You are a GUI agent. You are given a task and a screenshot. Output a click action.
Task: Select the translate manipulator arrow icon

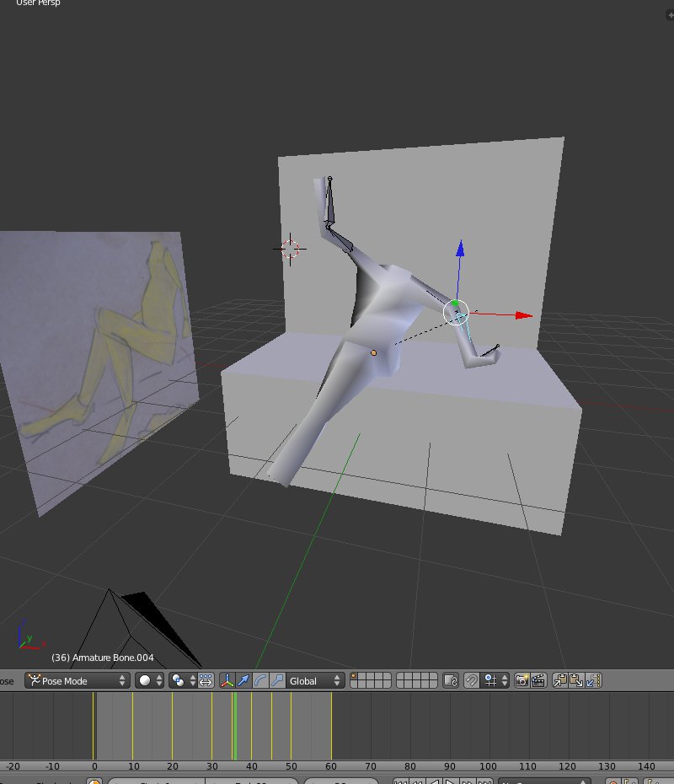click(243, 680)
